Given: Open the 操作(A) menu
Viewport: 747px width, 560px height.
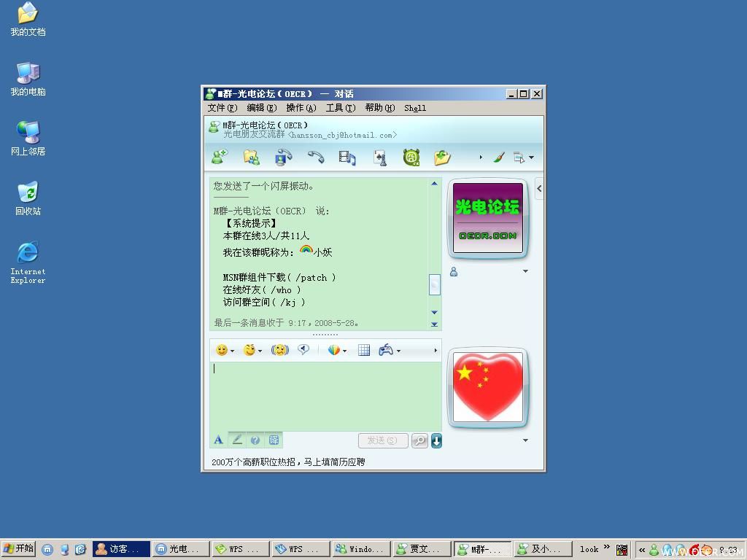Looking at the screenshot, I should [301, 108].
